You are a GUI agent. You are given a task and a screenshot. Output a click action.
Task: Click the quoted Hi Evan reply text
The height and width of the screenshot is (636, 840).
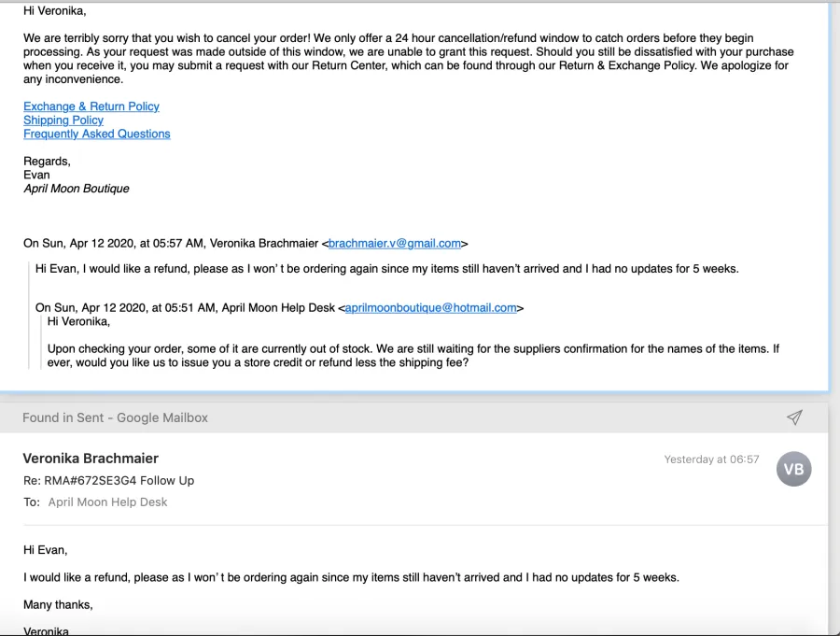pos(386,269)
